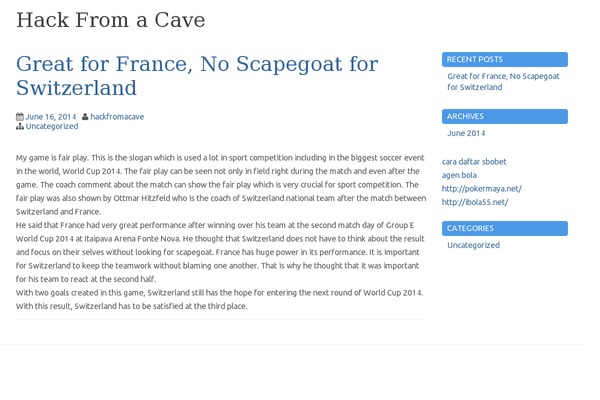Open the post title Great for France, No Scapegoat
The image size is (600, 400).
pyautogui.click(x=197, y=75)
